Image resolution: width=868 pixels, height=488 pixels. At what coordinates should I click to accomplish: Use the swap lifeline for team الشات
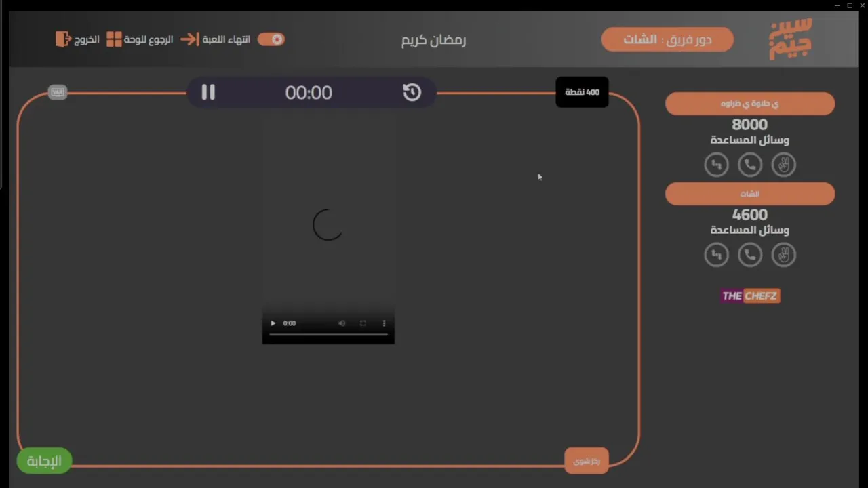[x=716, y=255]
